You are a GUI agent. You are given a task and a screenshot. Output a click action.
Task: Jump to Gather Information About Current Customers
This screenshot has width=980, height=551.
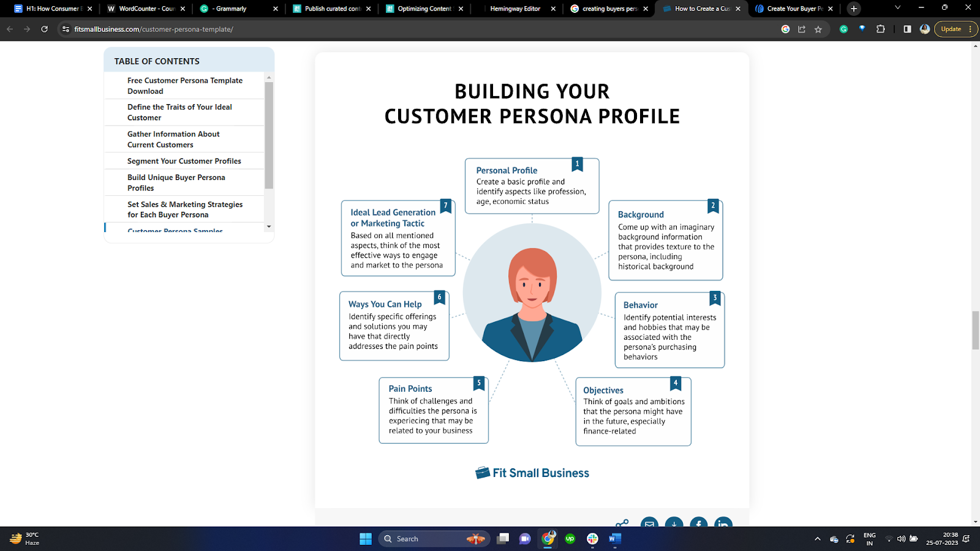[x=173, y=140]
